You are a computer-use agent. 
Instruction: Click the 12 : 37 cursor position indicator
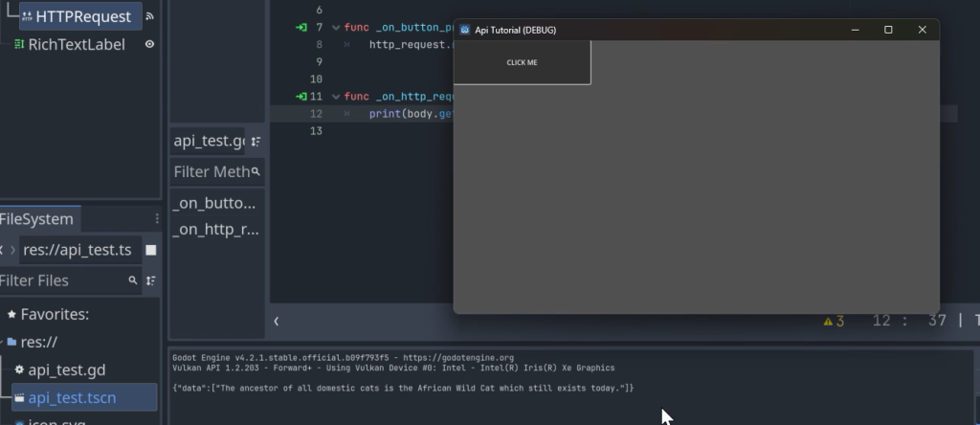point(909,322)
